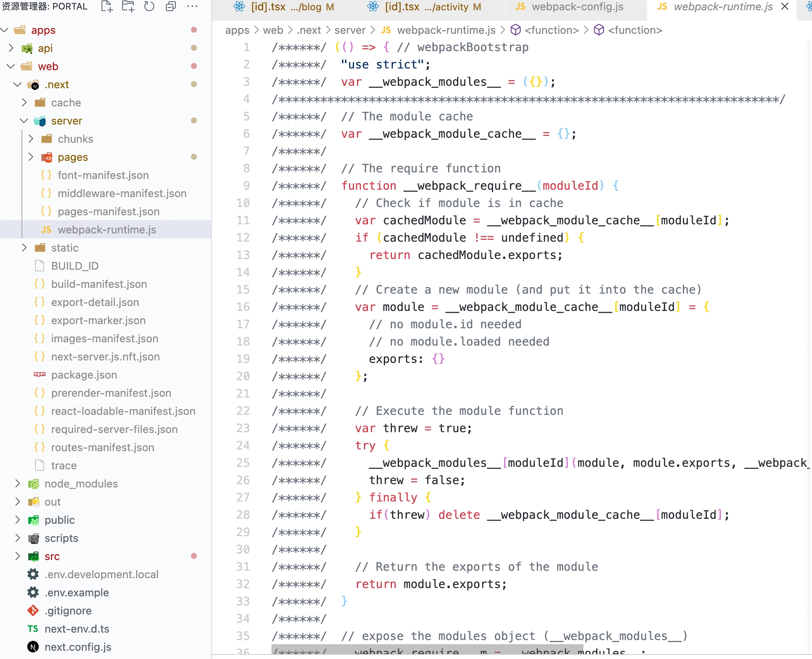This screenshot has width=812, height=659.
Task: Open export-detail.json file
Action: coord(106,302)
